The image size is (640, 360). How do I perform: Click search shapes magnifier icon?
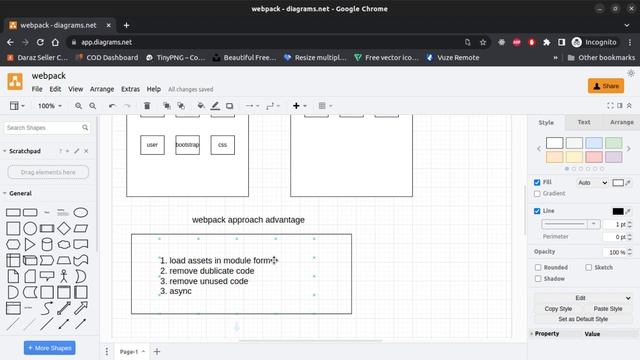coord(85,128)
